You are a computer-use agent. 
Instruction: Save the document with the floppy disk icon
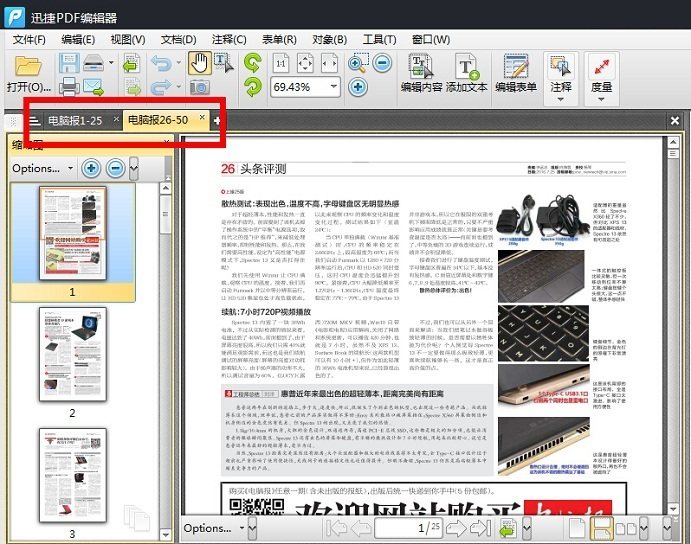[x=69, y=63]
